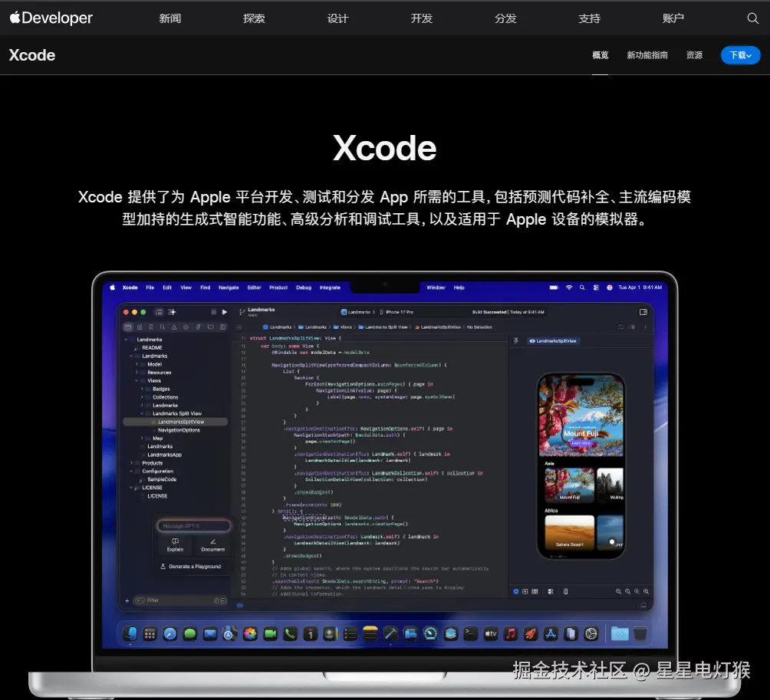Toggle the navigator sidebar visibility
Screen dimensions: 770x700
click(x=160, y=311)
